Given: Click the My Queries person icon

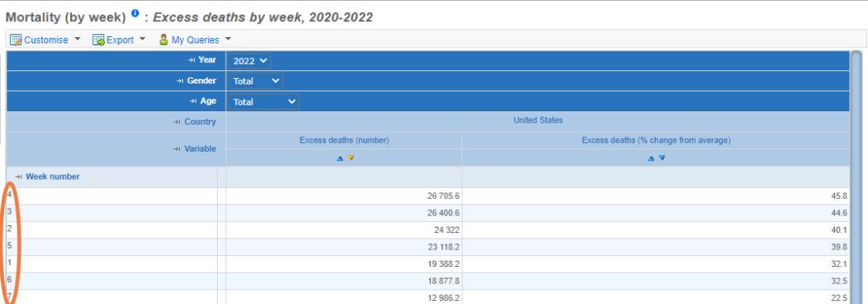Looking at the screenshot, I should click(163, 39).
